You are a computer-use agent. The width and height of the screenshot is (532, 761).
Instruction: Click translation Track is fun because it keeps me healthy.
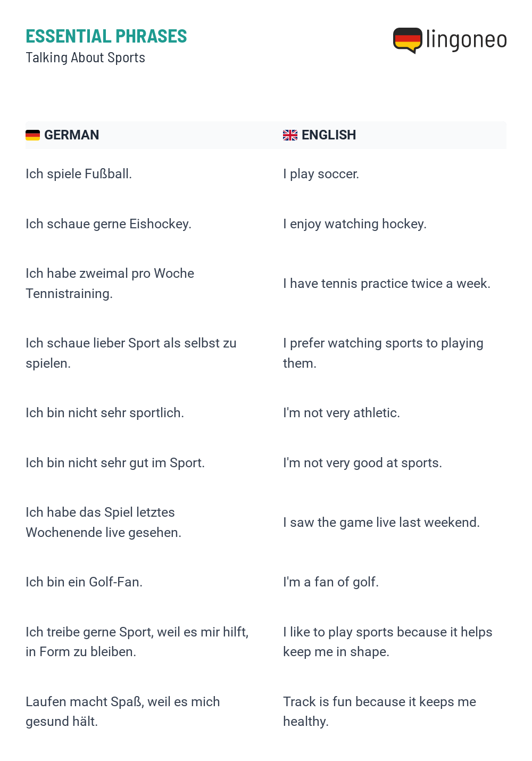pos(379,712)
